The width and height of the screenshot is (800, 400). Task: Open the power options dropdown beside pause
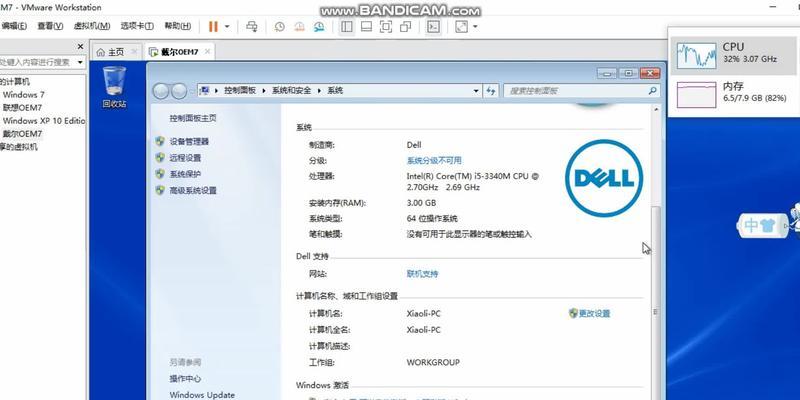click(x=227, y=27)
